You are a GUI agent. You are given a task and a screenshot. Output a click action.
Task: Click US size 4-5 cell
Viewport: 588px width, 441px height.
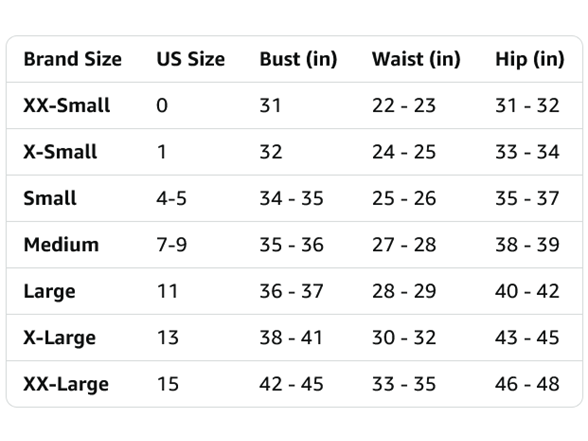point(171,198)
